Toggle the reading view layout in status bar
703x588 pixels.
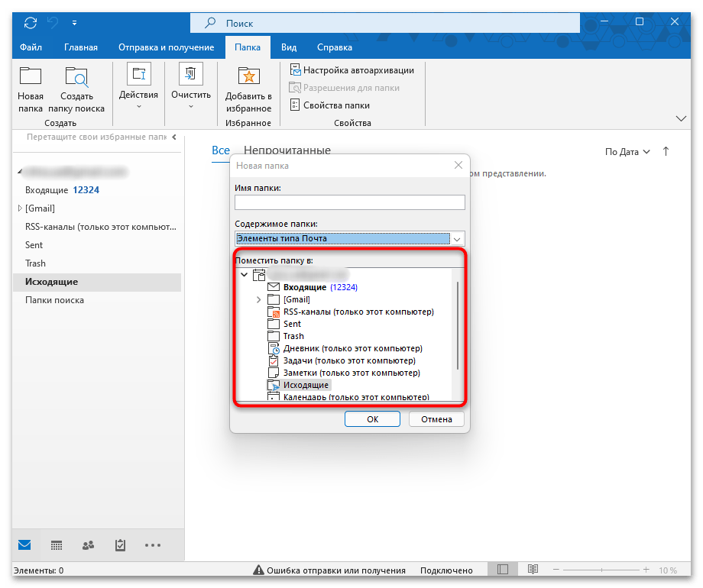502,569
